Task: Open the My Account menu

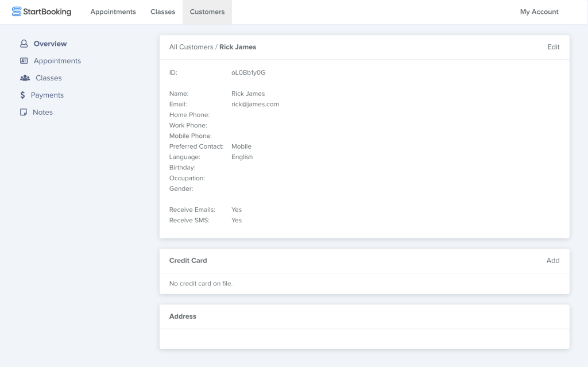Action: click(539, 12)
